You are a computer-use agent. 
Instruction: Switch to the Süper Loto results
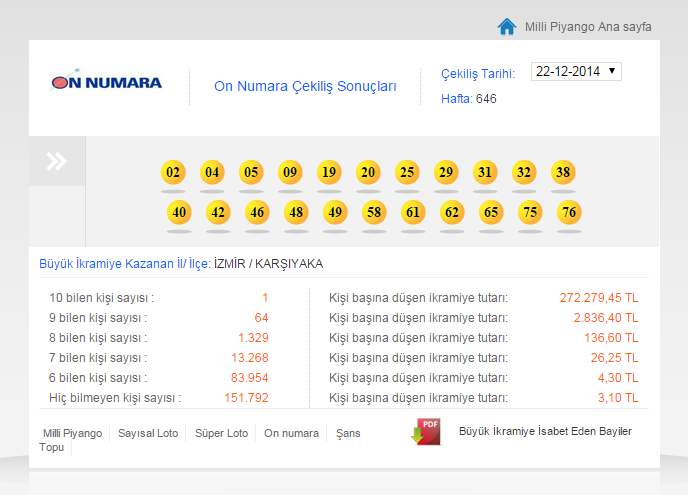pyautogui.click(x=222, y=433)
